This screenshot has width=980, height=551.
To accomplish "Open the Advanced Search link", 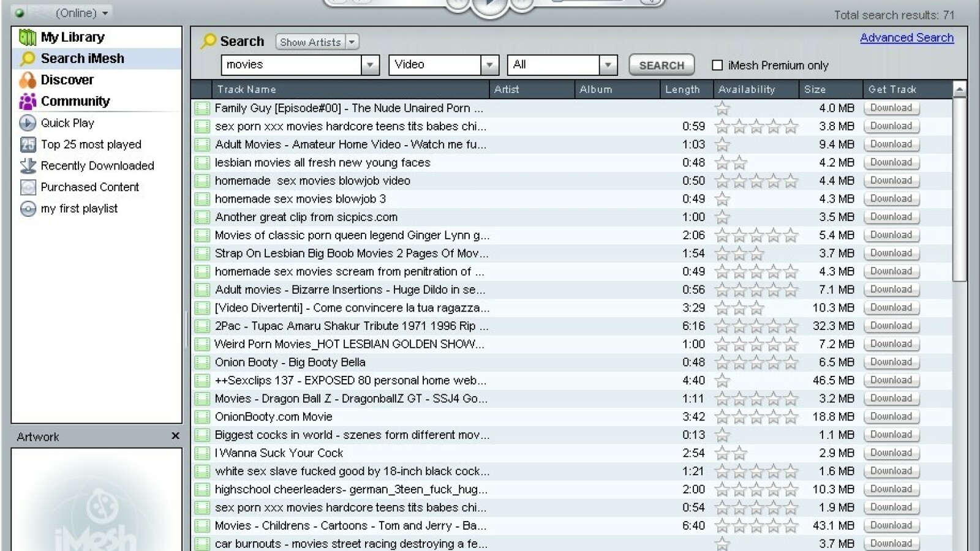I will tap(907, 37).
